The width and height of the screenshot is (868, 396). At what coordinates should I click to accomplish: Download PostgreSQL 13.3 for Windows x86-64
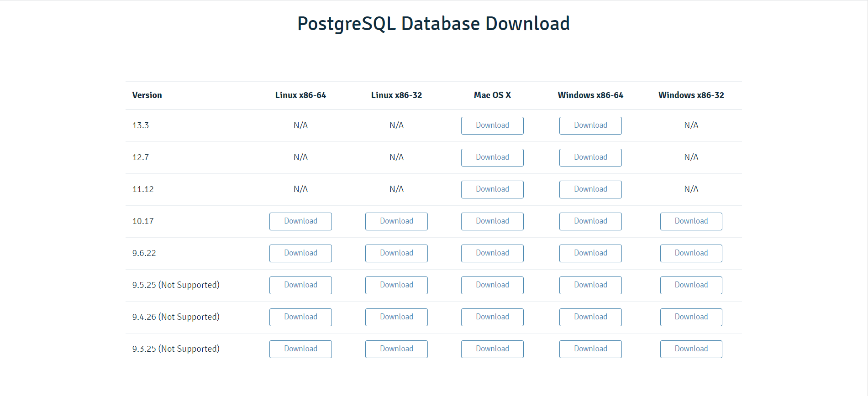pos(590,125)
